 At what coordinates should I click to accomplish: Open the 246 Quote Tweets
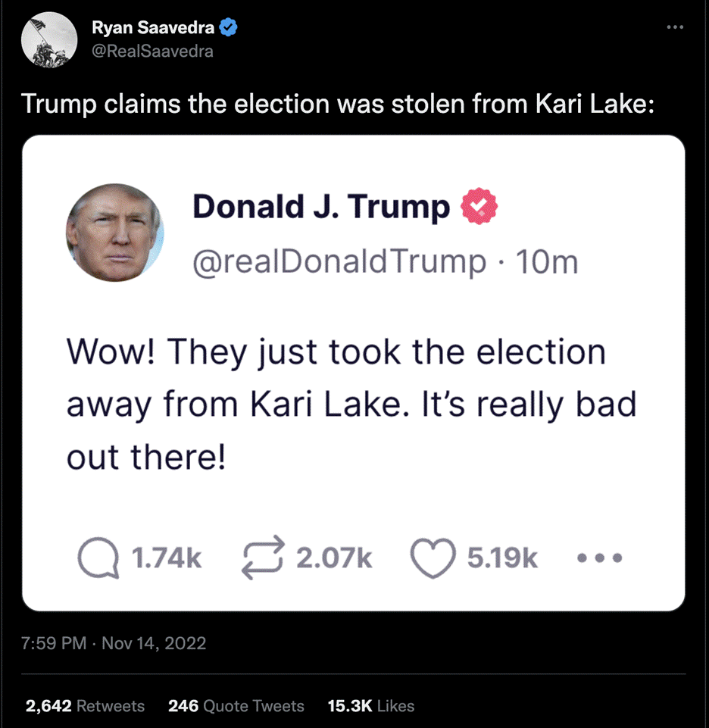click(x=236, y=706)
